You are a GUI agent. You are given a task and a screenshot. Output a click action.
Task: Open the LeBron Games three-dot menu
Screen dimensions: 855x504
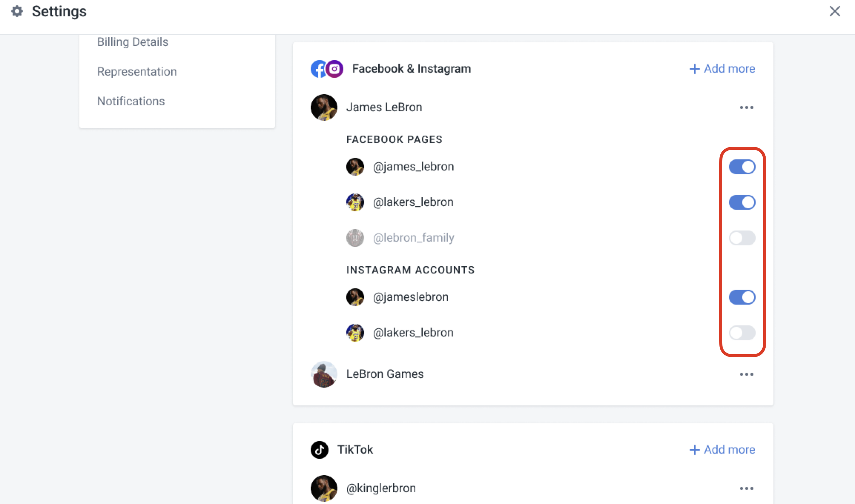tap(747, 374)
